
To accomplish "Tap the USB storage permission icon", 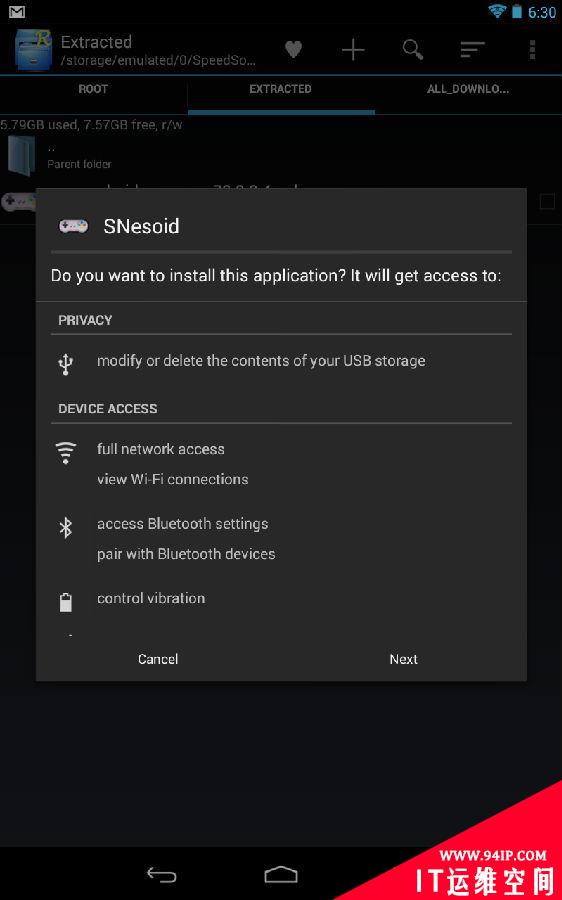I will coord(66,363).
